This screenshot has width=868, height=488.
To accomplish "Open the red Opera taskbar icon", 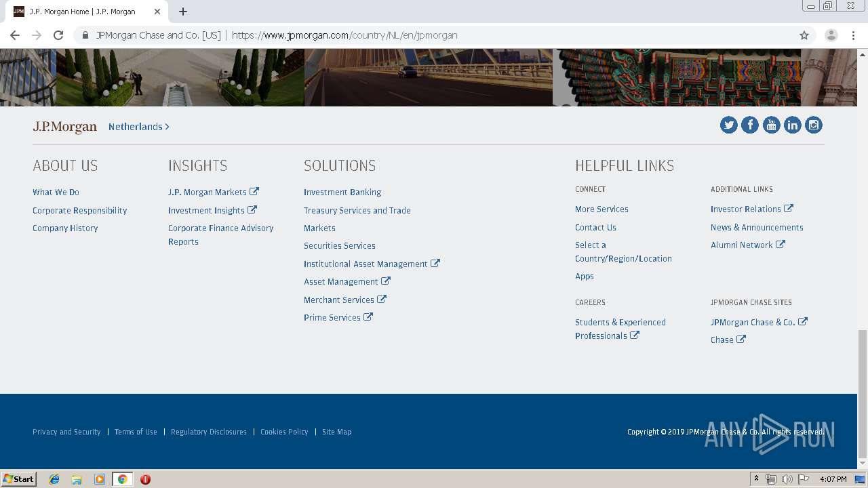I will 145,479.
